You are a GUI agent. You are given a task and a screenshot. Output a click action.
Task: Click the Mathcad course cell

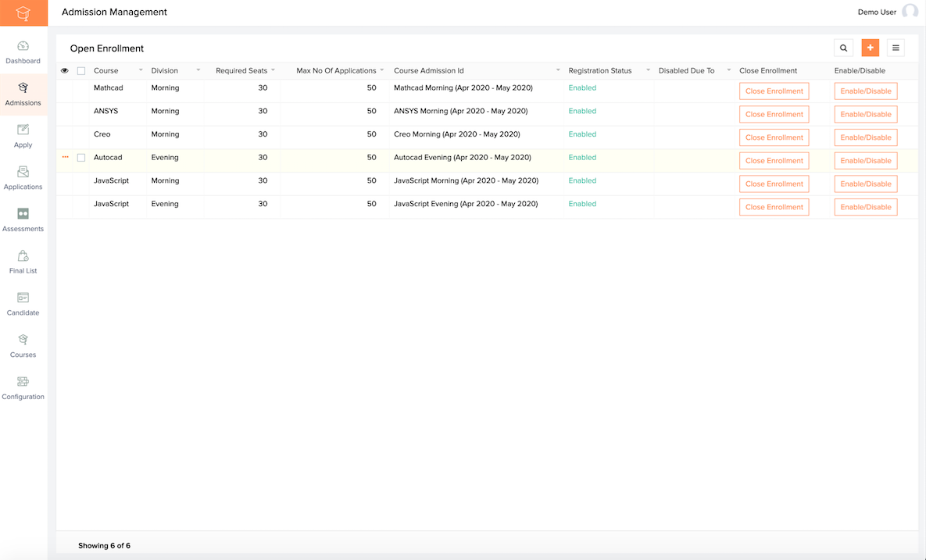(x=109, y=88)
